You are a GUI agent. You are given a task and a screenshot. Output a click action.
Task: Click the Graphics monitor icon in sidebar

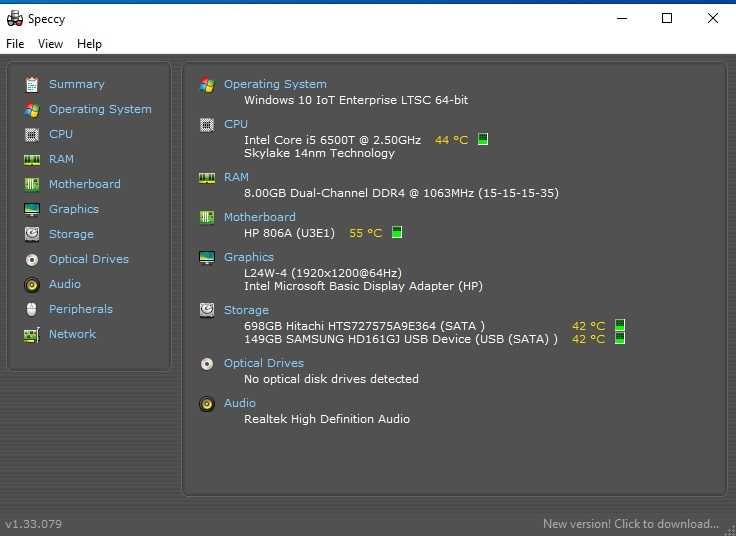[x=32, y=209]
